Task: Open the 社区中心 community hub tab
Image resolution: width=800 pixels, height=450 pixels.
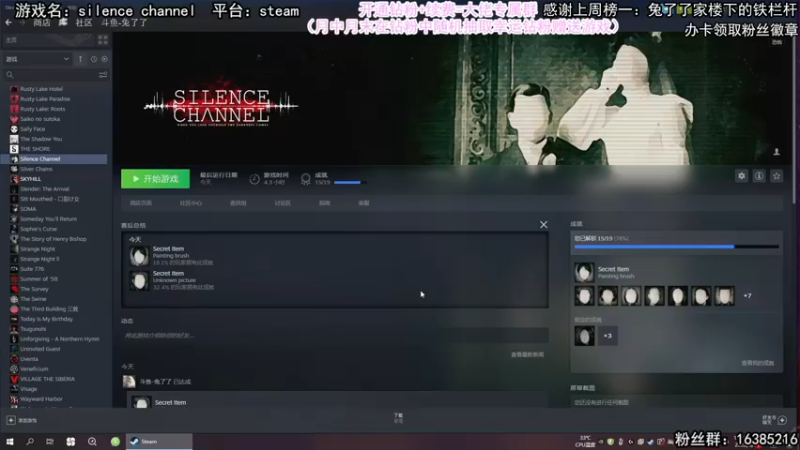Action: pyautogui.click(x=191, y=203)
